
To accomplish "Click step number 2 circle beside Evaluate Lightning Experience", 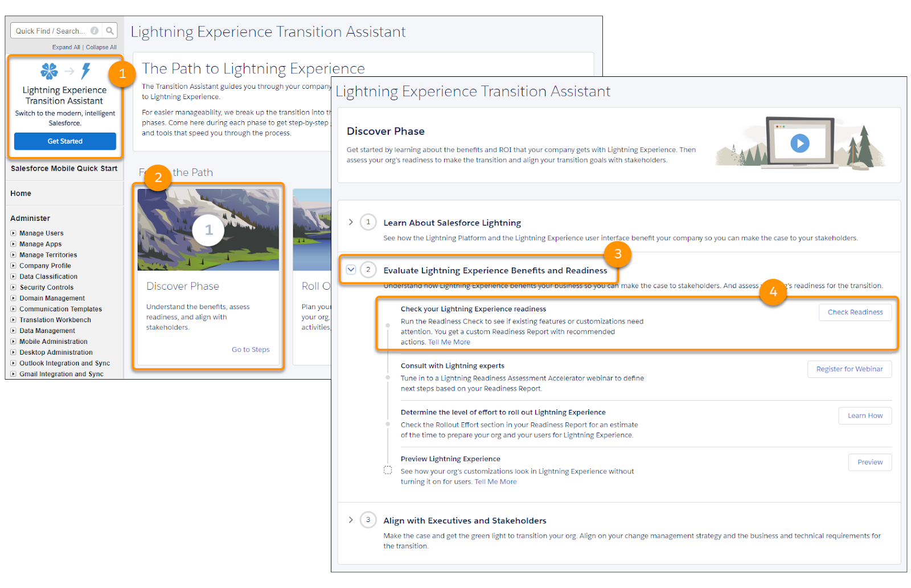I will 368,270.
